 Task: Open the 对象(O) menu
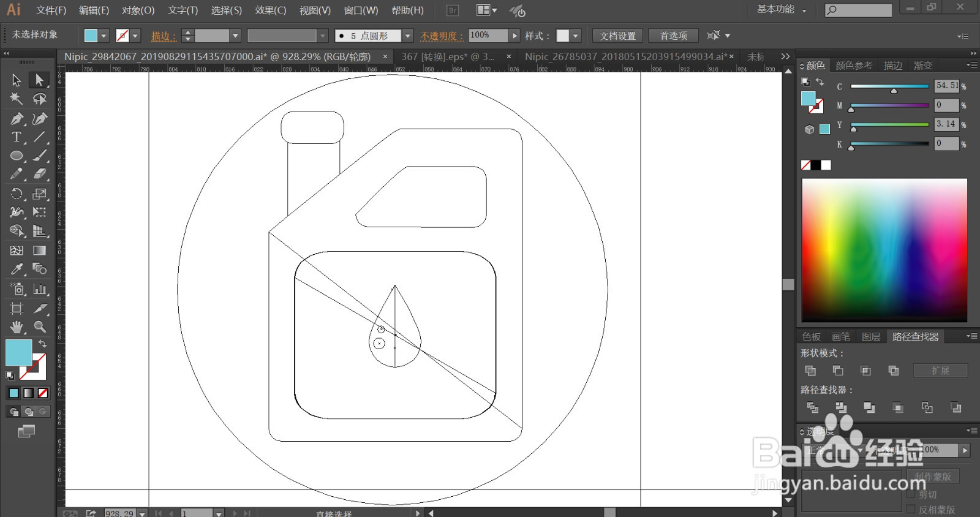[x=138, y=10]
